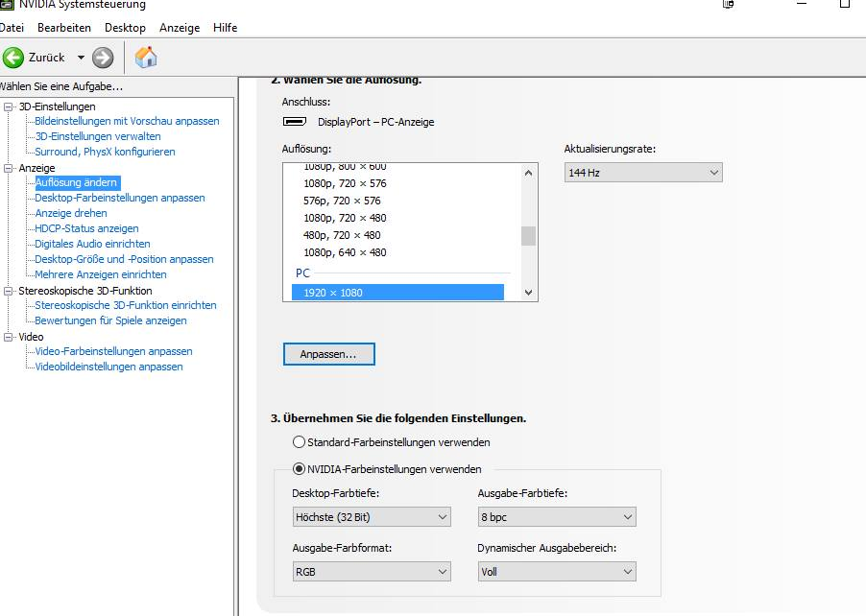Open HDCP-Status anzeigen page
This screenshot has height=616, width=866.
[86, 228]
